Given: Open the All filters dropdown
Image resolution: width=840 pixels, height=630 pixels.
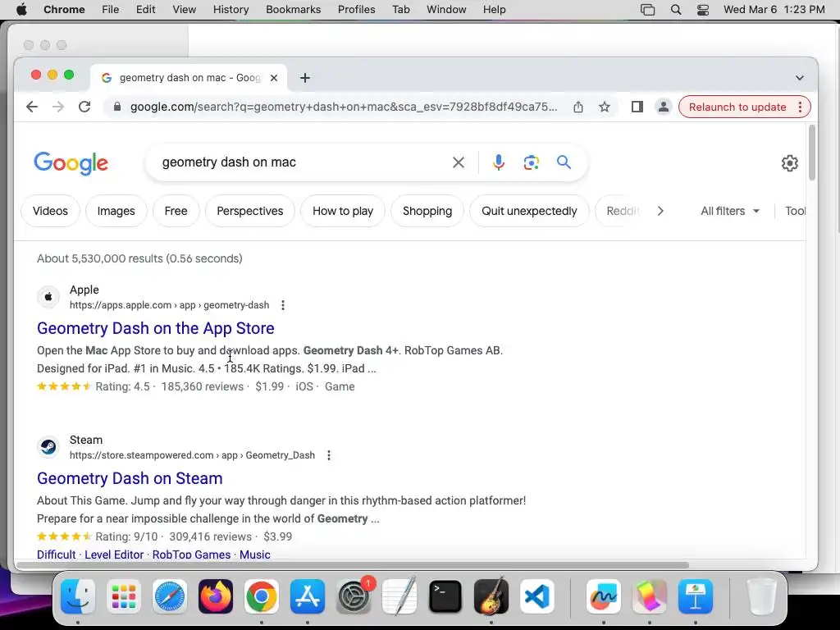Looking at the screenshot, I should (730, 211).
